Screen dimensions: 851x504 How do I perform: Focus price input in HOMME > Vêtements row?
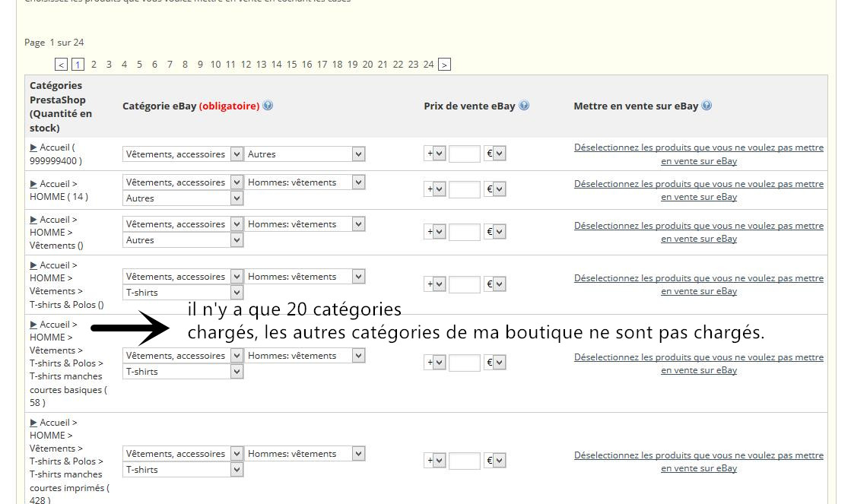coord(465,232)
